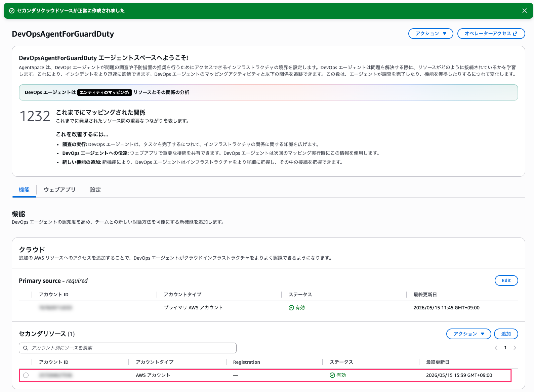Open オペレーターアクセス in a new window
Image resolution: width=534 pixels, height=392 pixels.
pyautogui.click(x=491, y=34)
